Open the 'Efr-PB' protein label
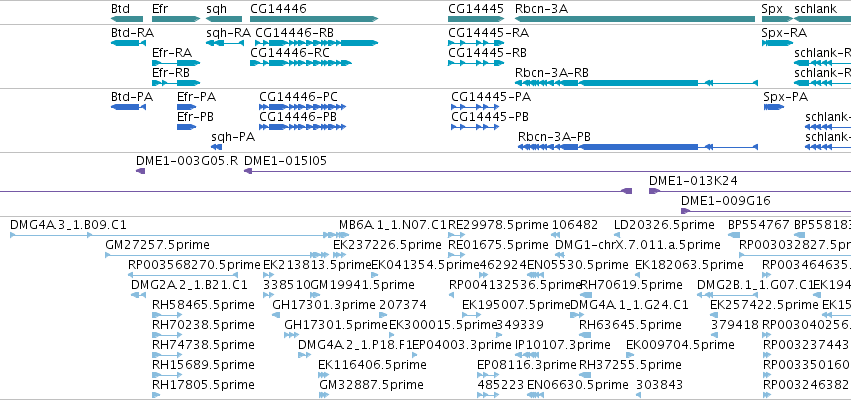The image size is (851, 400). 195,118
